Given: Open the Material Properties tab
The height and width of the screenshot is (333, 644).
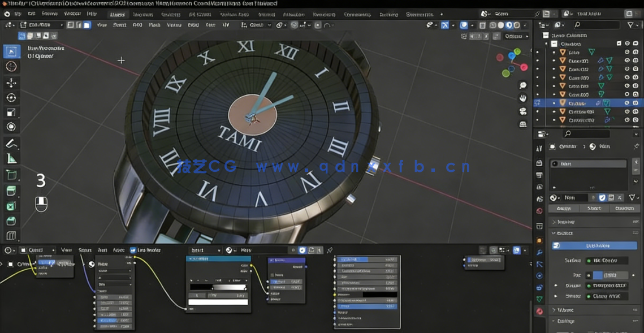Looking at the screenshot, I should 538,312.
